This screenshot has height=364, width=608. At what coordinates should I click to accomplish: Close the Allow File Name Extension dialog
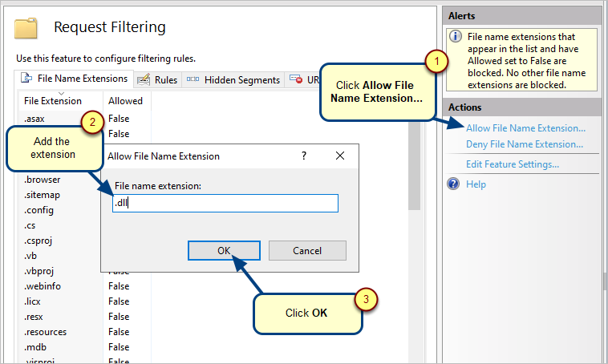pyautogui.click(x=340, y=156)
